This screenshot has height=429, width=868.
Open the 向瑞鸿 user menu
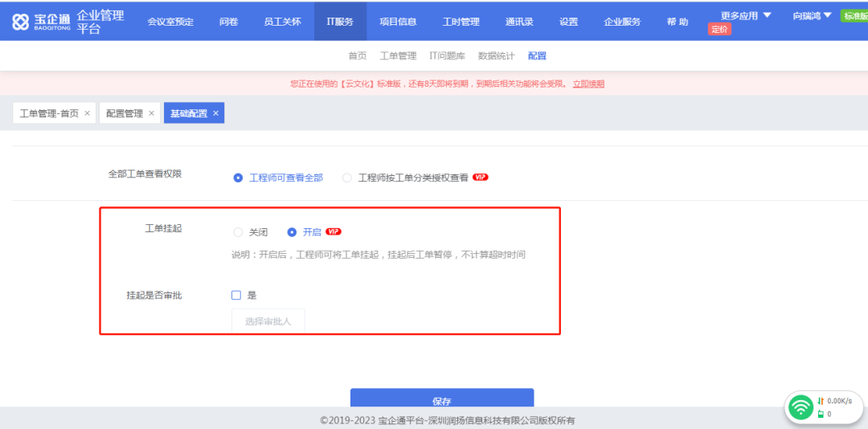[x=812, y=15]
